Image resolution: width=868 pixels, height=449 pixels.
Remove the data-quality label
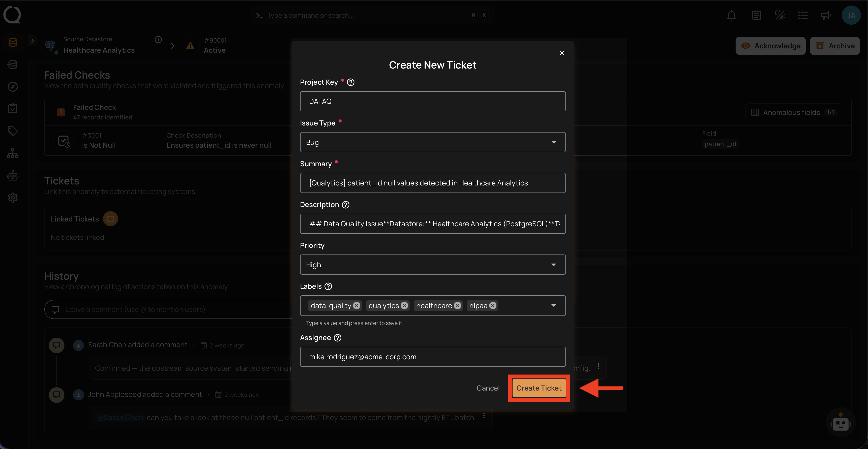coord(356,306)
